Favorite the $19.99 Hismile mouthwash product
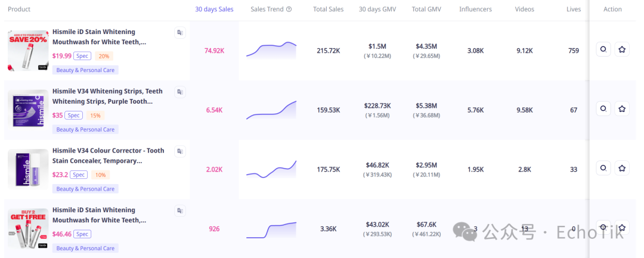The width and height of the screenshot is (644, 258). [622, 49]
